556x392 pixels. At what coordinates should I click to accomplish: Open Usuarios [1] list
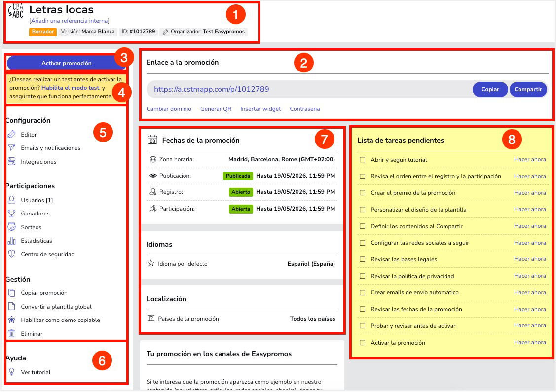click(x=37, y=200)
